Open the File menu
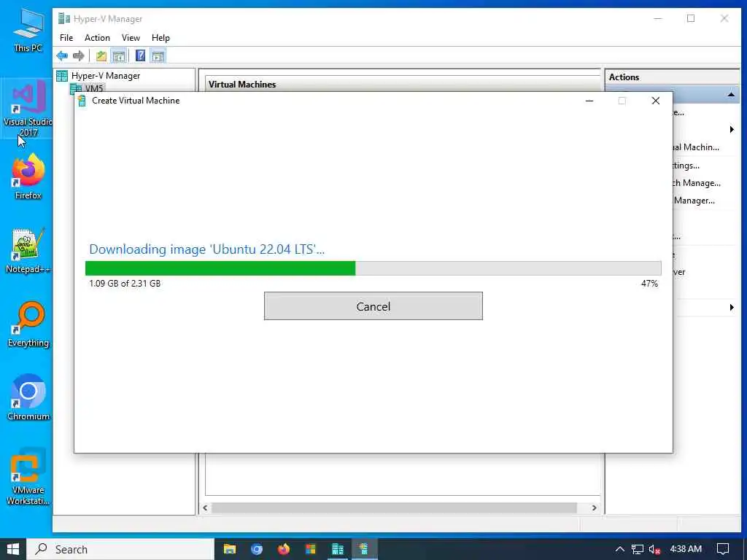The image size is (747, 560). [x=66, y=38]
